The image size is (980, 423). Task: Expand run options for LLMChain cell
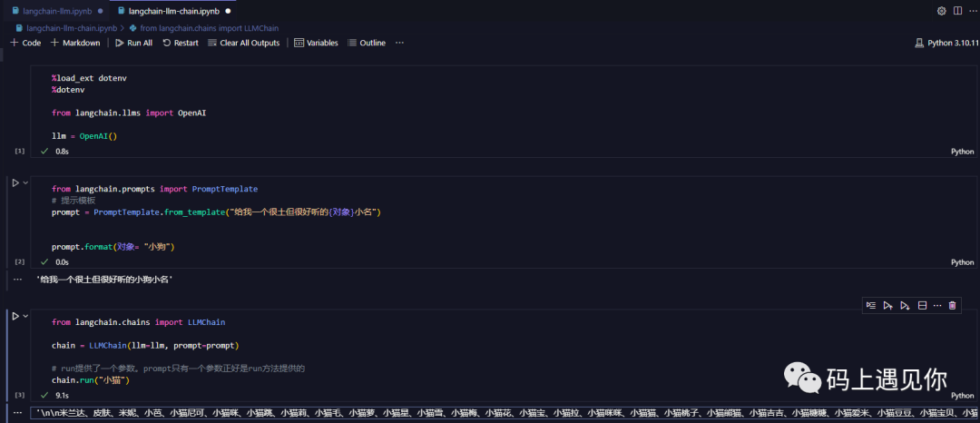click(x=26, y=316)
